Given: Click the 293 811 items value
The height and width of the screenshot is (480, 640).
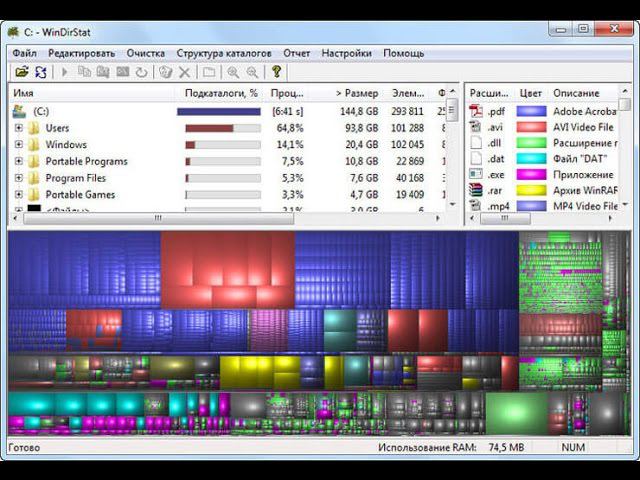Looking at the screenshot, I should 407,111.
